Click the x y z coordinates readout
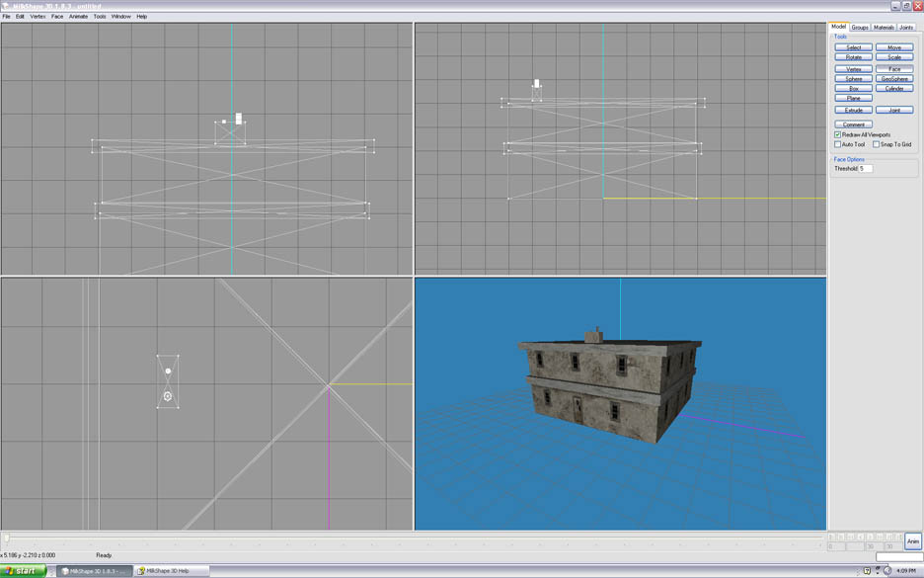 click(x=29, y=555)
